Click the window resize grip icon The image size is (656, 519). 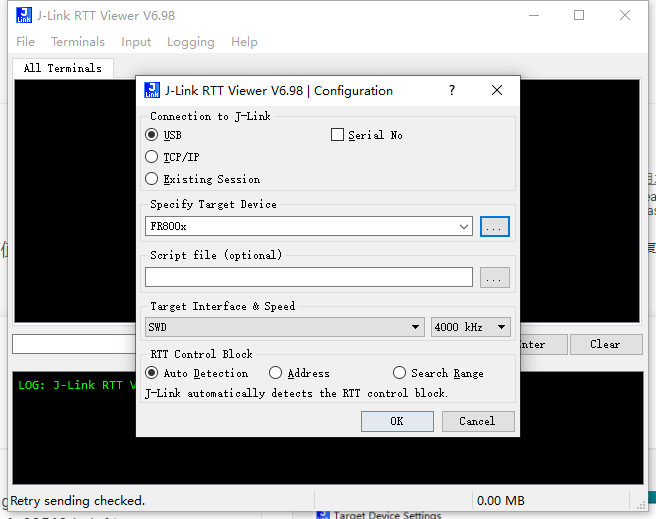[x=641, y=505]
